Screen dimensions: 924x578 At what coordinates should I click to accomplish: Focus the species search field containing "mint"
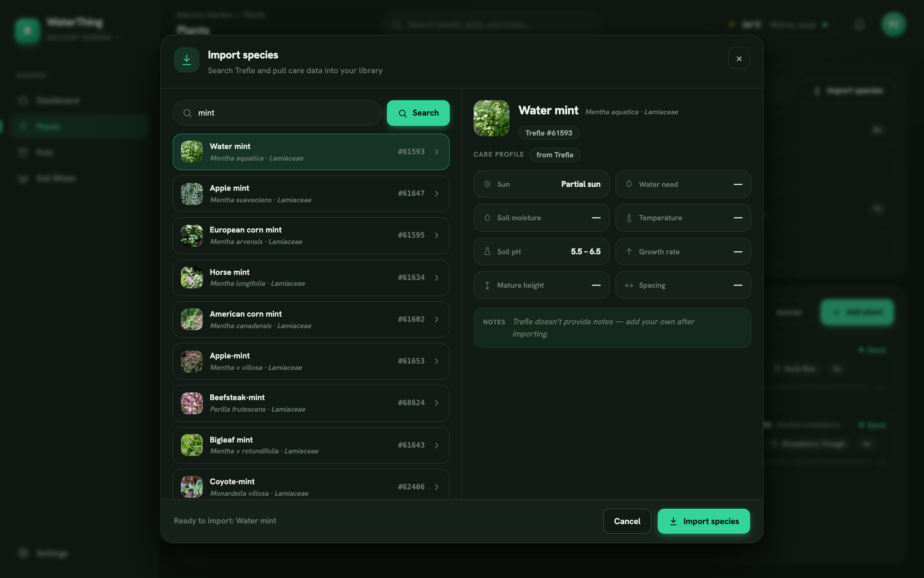click(277, 113)
